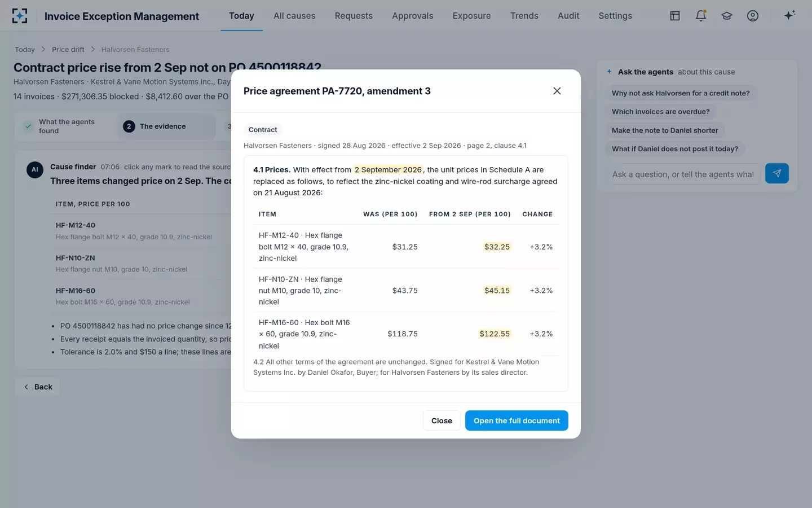Go to the Requests tab

[354, 16]
